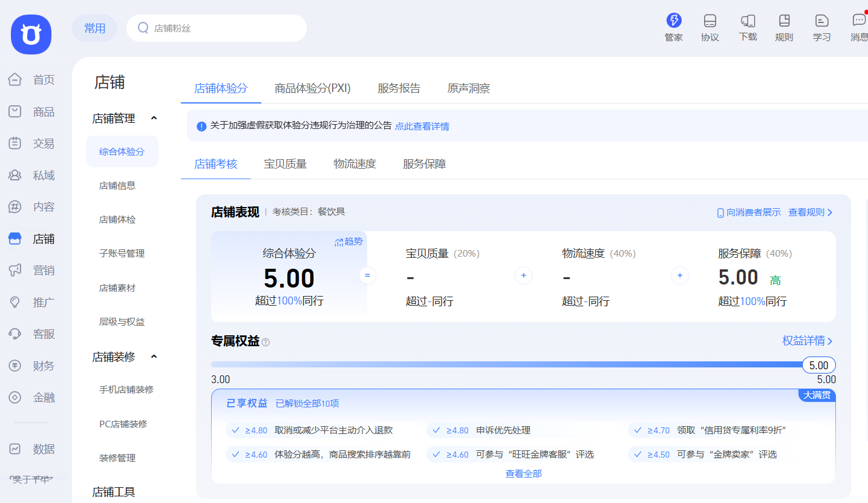Viewport: 868px width, 503px height.
Task: Open 点此查看详情 announcement link
Action: (x=422, y=127)
